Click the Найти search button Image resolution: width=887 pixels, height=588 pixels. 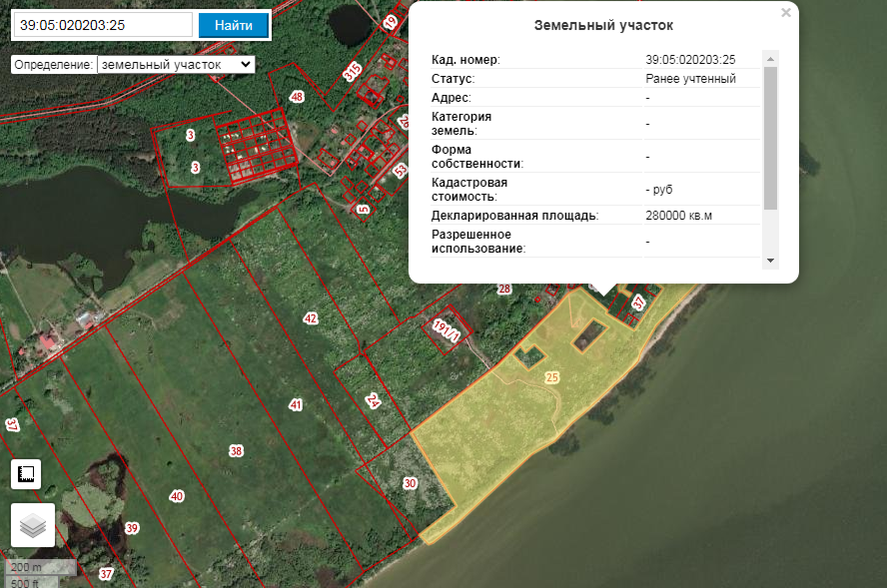[x=233, y=25]
